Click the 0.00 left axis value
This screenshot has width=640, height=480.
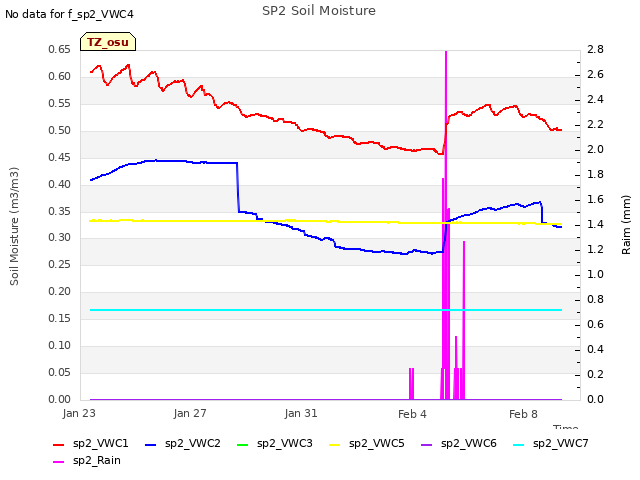point(60,399)
